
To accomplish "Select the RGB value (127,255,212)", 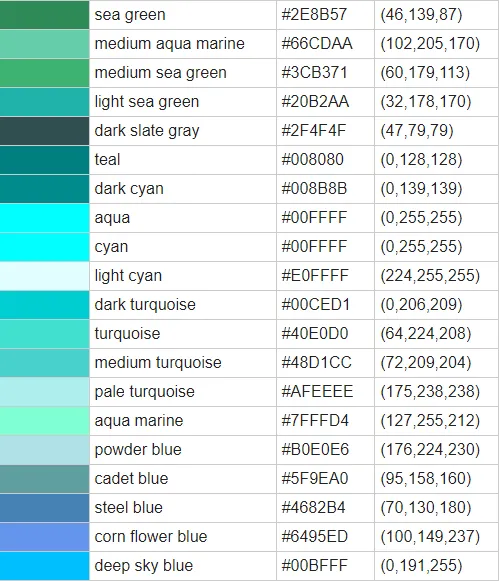I will click(x=430, y=421).
